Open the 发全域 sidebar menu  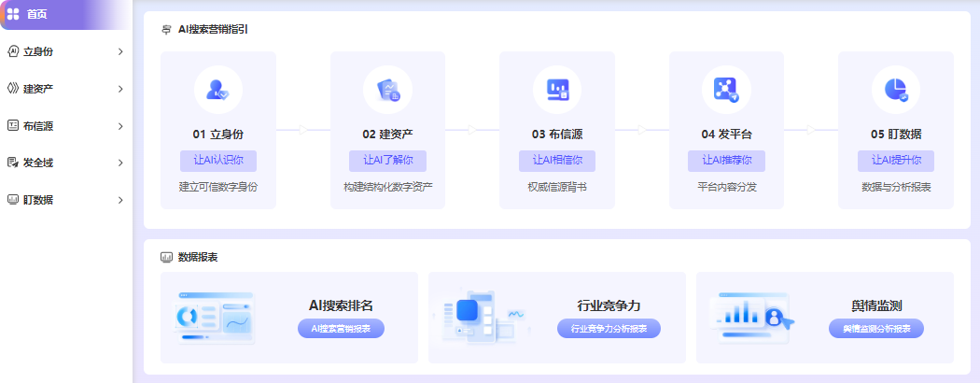(65, 163)
